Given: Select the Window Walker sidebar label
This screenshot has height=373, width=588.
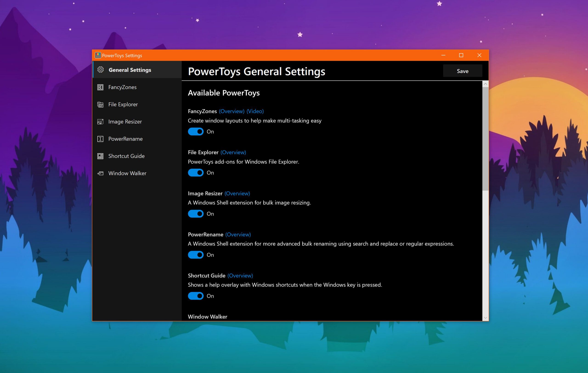Looking at the screenshot, I should (x=127, y=173).
